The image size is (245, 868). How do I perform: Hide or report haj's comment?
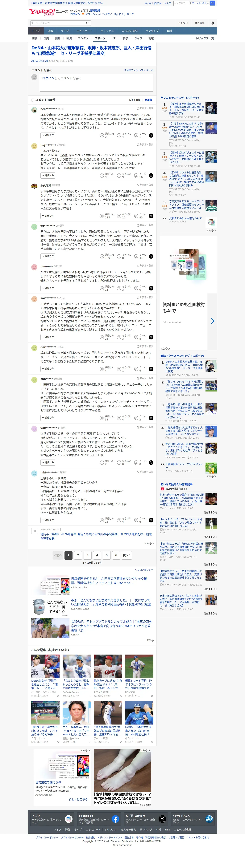coord(145,144)
